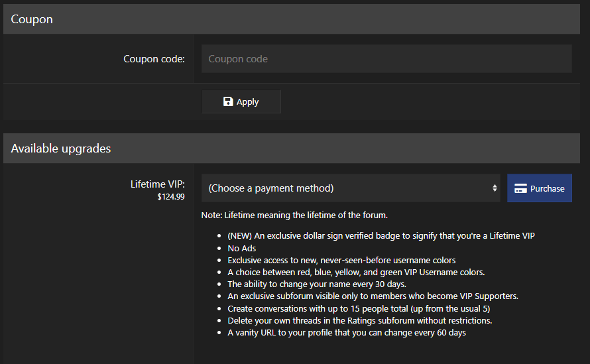
Task: Click the never-seen-before username colors bullet
Action: (341, 260)
